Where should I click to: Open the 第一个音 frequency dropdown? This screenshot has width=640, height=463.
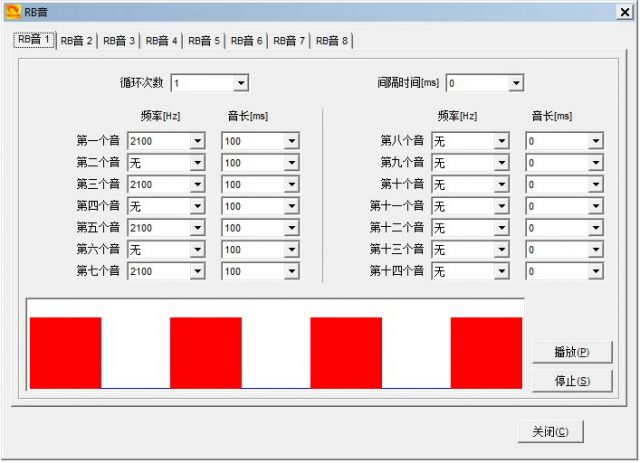click(x=198, y=141)
